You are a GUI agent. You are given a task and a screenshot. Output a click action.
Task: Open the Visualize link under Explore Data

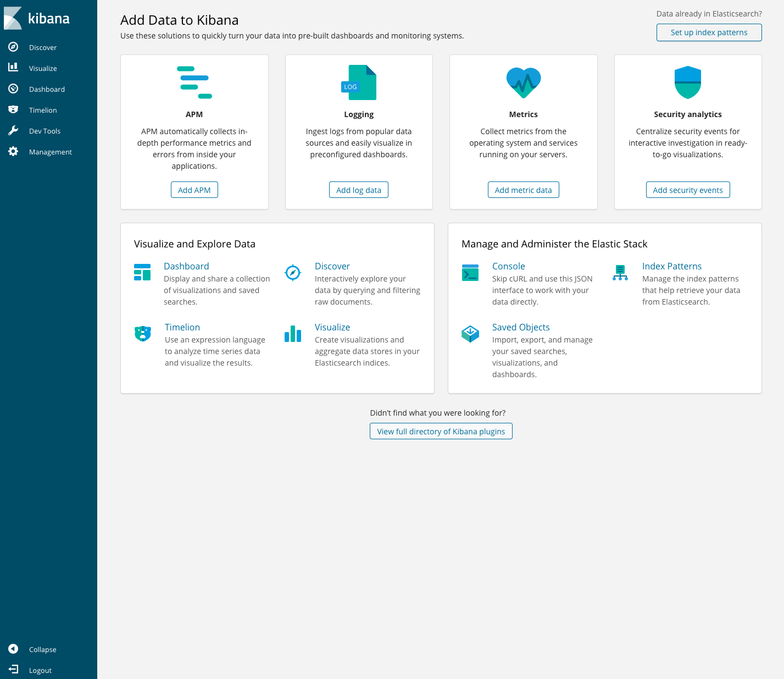click(x=332, y=327)
